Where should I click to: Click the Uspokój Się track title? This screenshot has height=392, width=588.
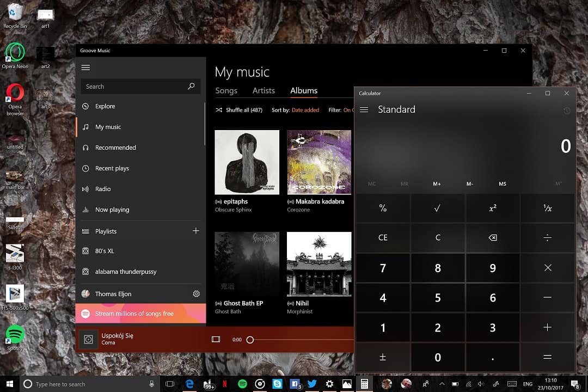(x=118, y=335)
